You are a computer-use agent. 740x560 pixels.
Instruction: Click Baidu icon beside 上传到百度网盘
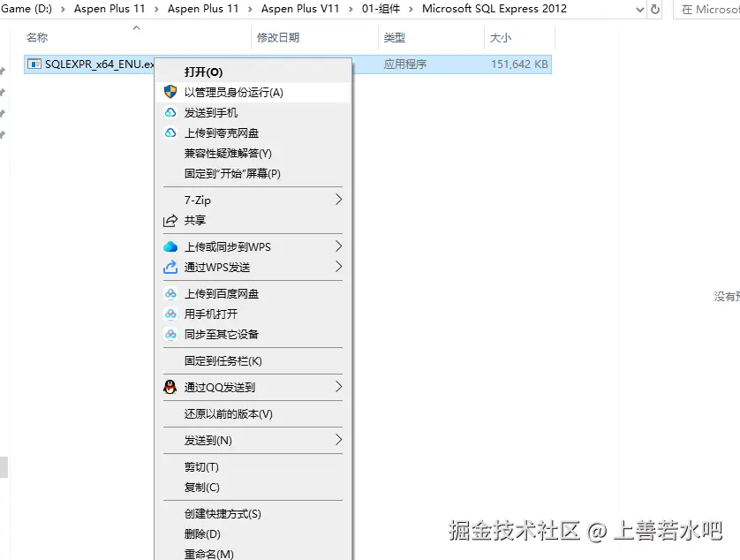tap(170, 293)
